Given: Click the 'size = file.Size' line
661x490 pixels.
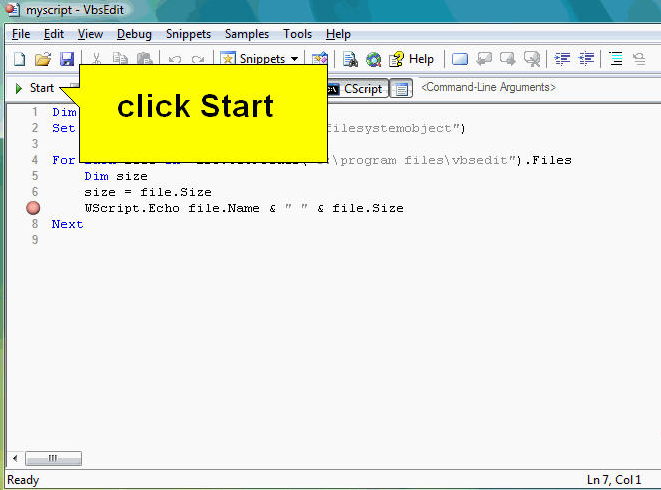Looking at the screenshot, I should [x=148, y=192].
